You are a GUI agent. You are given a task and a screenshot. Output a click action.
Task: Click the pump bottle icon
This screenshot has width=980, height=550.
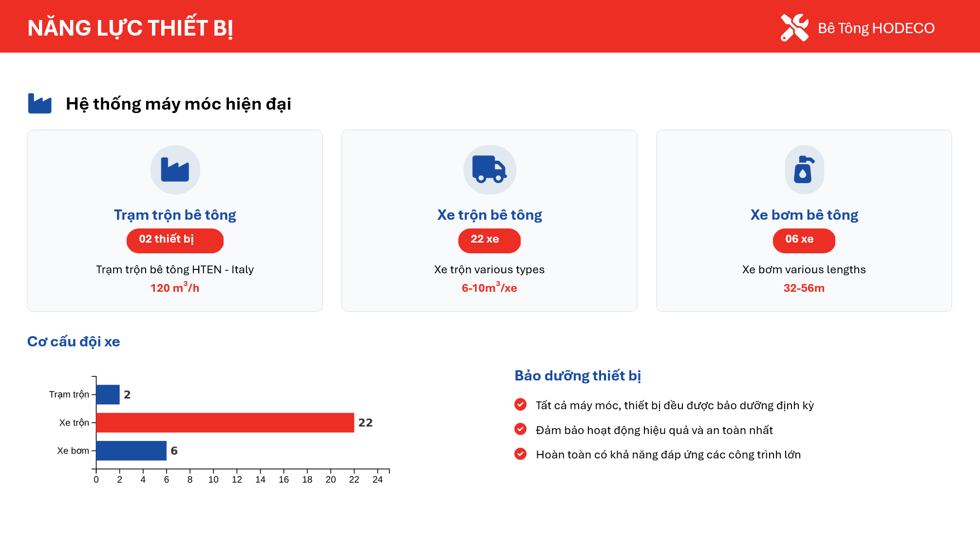click(x=804, y=170)
